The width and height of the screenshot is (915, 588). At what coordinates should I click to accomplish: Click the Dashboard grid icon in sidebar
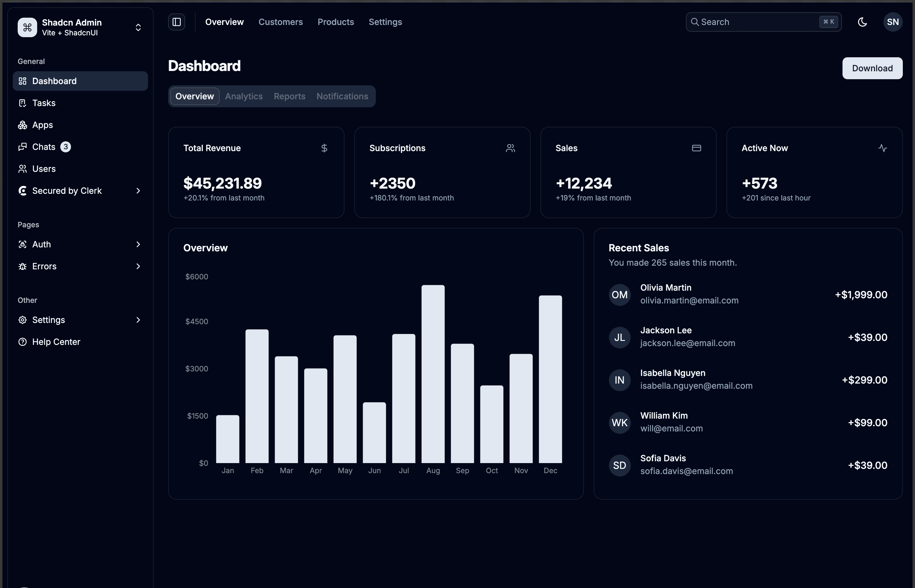coord(23,81)
